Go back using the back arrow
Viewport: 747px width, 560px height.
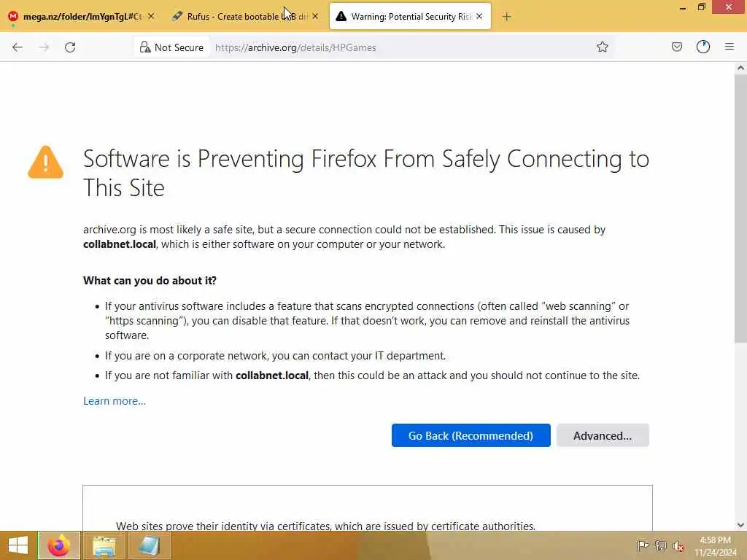[x=18, y=47]
